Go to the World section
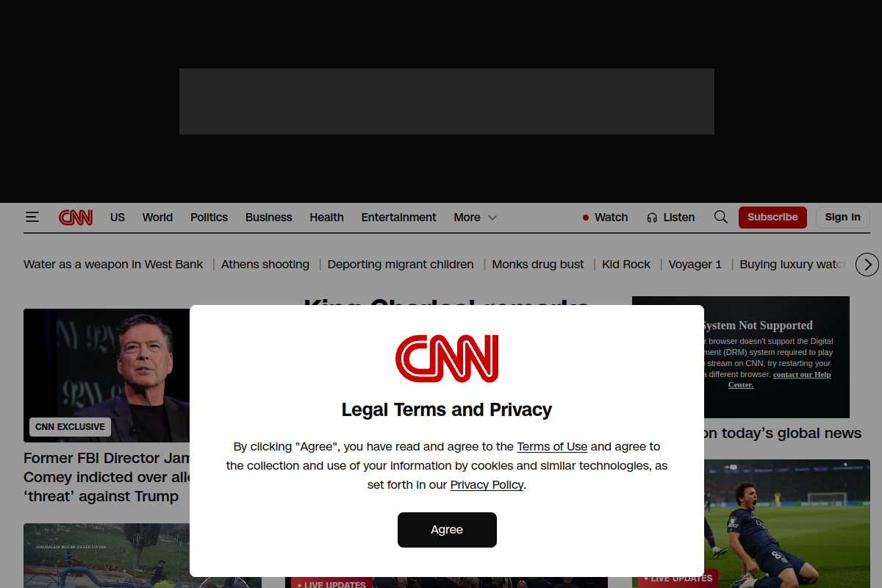882x588 pixels. click(x=157, y=218)
